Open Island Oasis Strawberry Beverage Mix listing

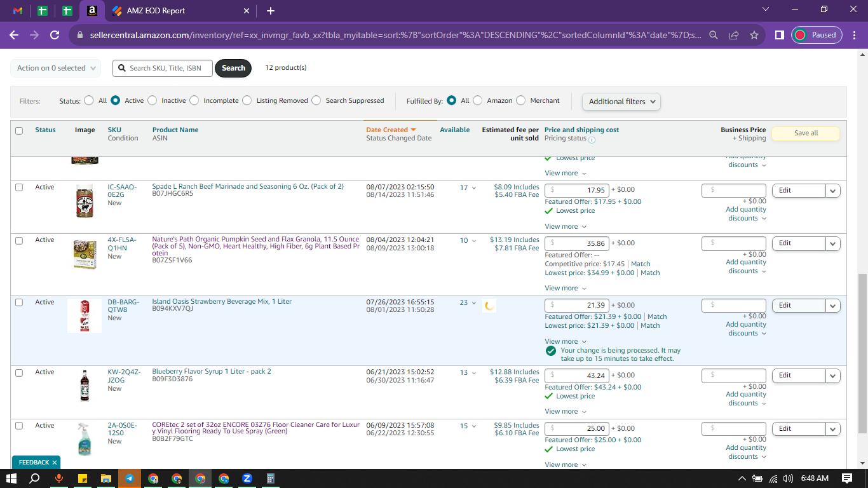click(x=222, y=301)
